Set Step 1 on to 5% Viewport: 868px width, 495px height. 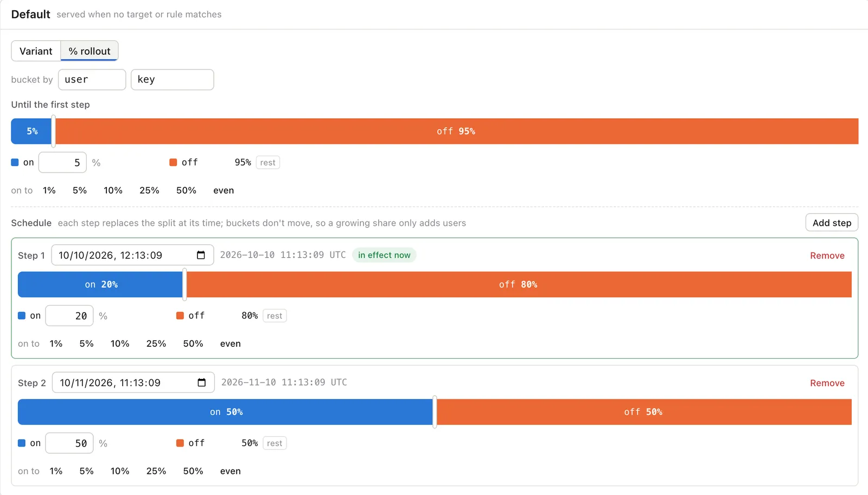tap(87, 344)
